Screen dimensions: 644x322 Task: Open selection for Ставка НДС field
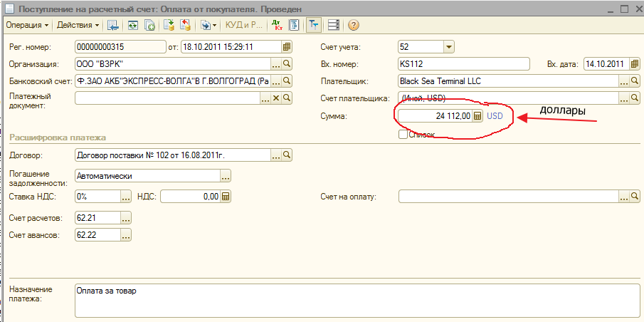click(x=126, y=197)
